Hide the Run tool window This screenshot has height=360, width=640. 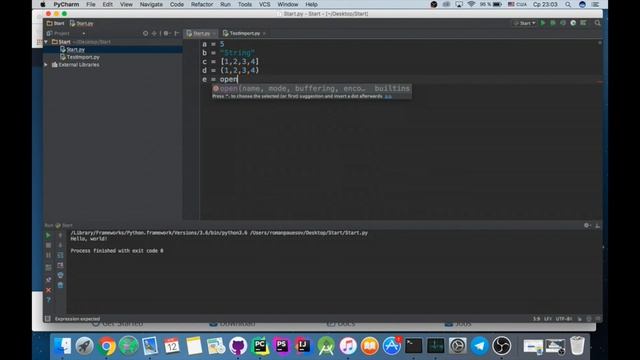[x=598, y=225]
